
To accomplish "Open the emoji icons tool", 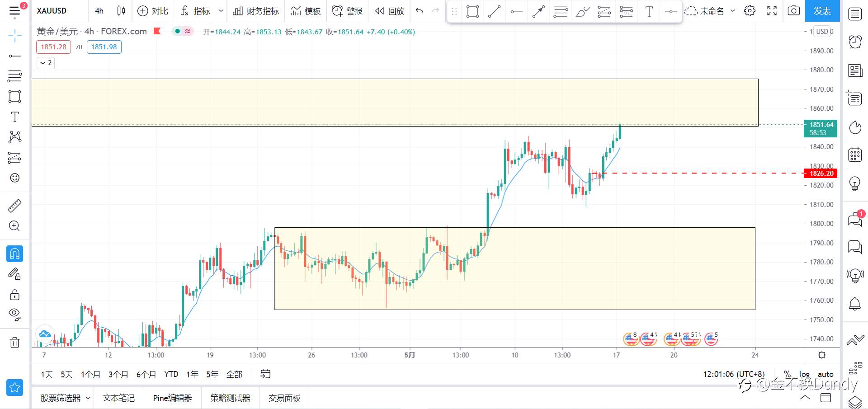I will [14, 178].
